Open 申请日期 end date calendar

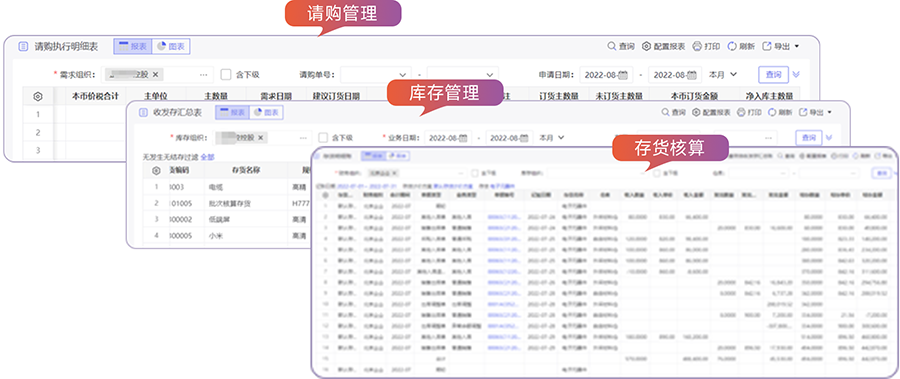[691, 75]
